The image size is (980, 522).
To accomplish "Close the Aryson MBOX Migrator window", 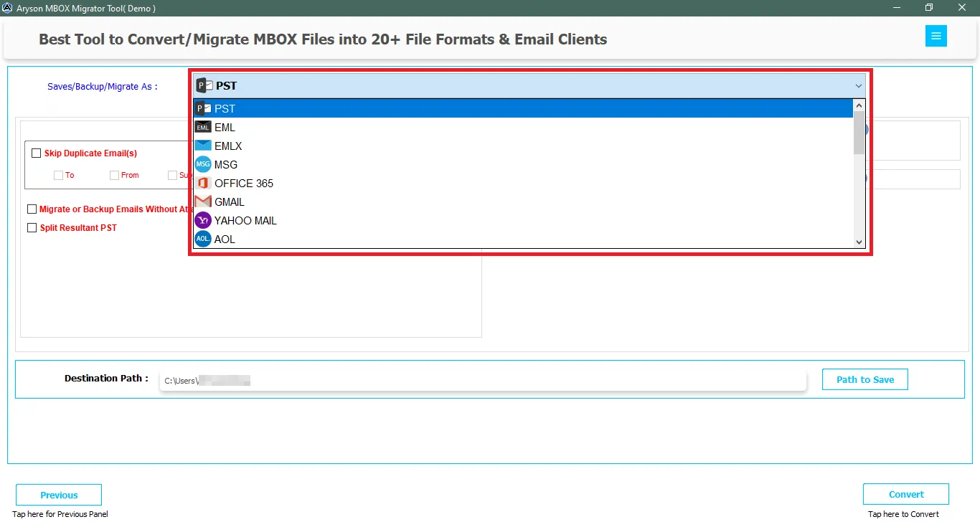I will click(962, 8).
